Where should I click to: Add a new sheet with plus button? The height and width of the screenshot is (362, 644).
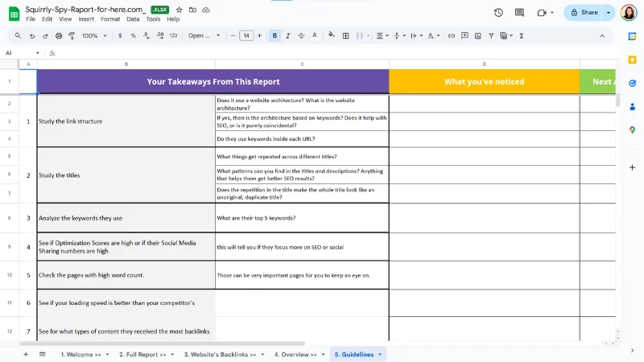pos(25,354)
